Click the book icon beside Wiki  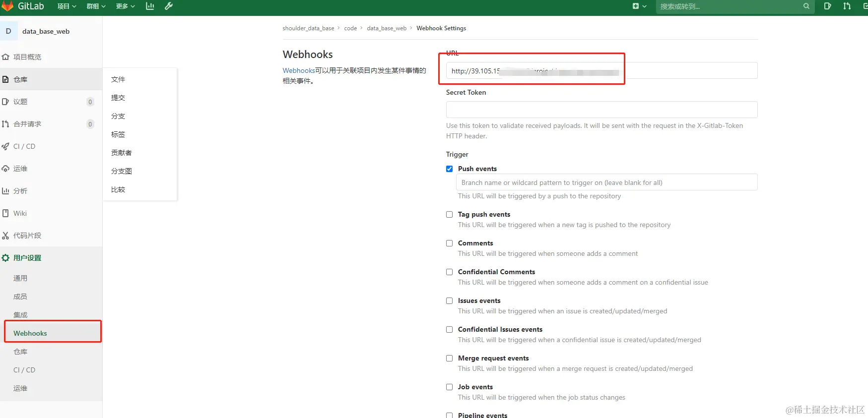tap(5, 213)
